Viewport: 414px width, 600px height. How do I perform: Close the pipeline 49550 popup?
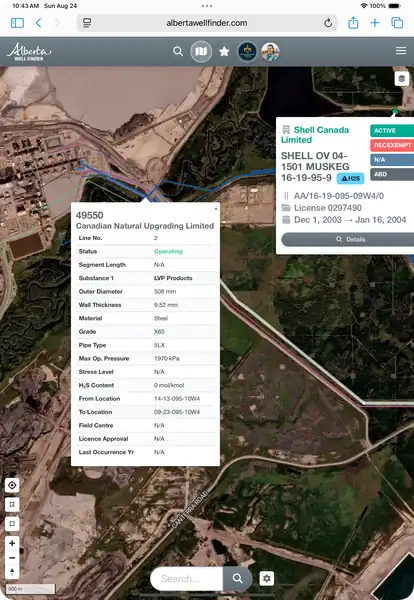point(216,209)
